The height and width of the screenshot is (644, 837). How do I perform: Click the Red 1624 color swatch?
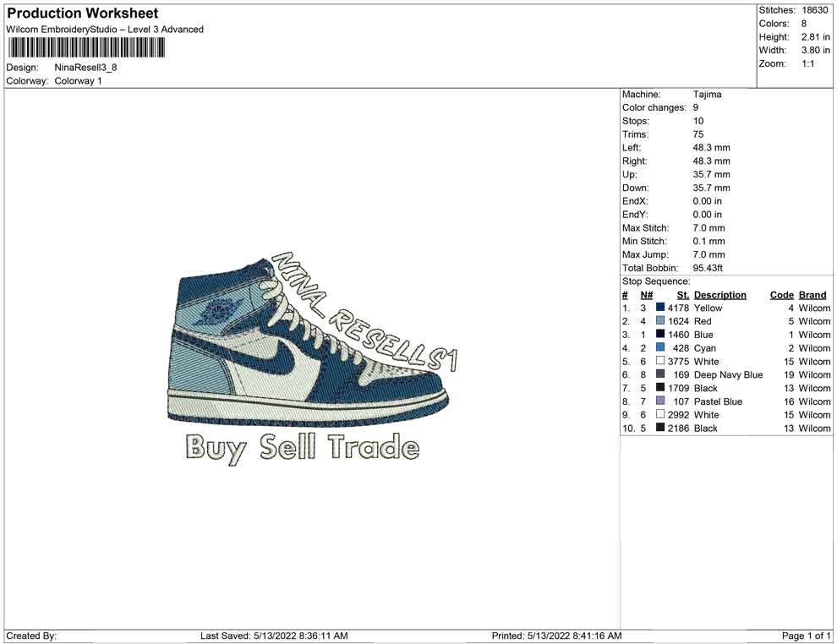click(660, 320)
